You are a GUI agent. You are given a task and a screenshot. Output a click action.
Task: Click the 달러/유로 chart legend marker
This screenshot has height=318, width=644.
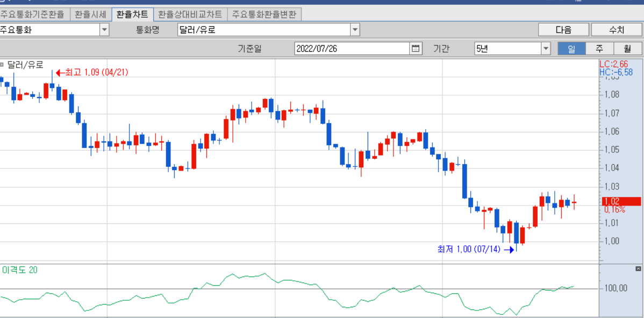pyautogui.click(x=2, y=65)
